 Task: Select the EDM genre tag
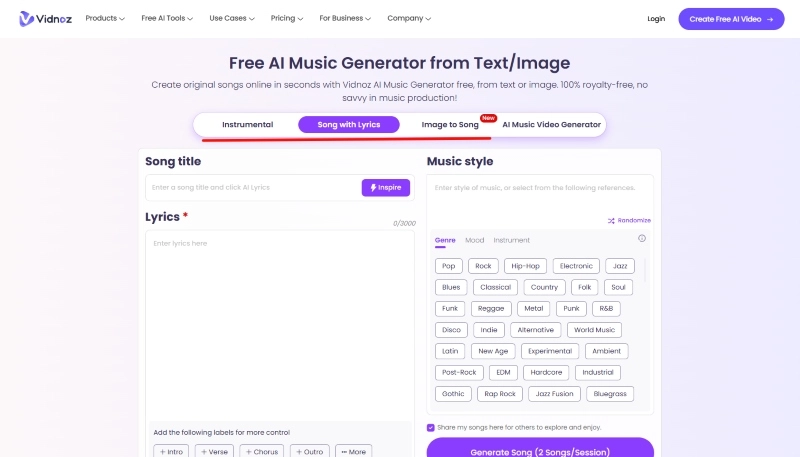pos(504,372)
